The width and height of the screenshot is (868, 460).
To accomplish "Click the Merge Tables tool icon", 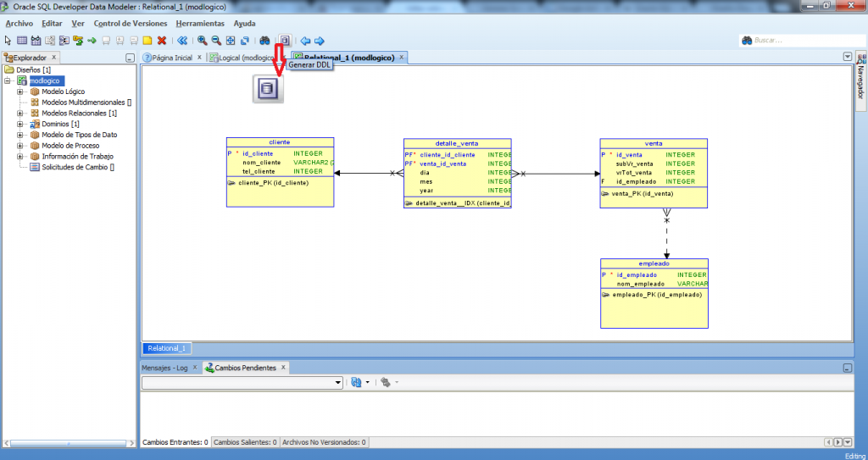I will click(x=64, y=41).
